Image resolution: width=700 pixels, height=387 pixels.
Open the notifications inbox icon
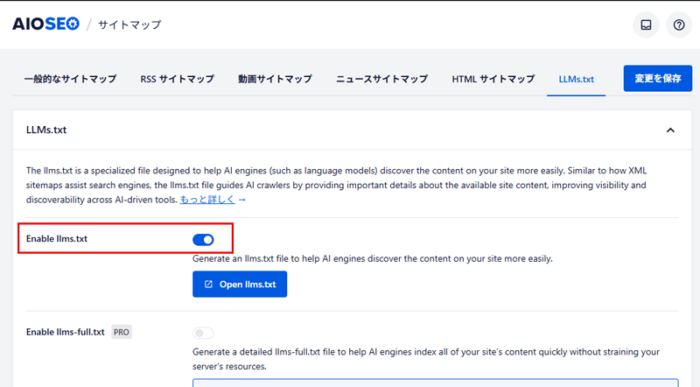646,25
